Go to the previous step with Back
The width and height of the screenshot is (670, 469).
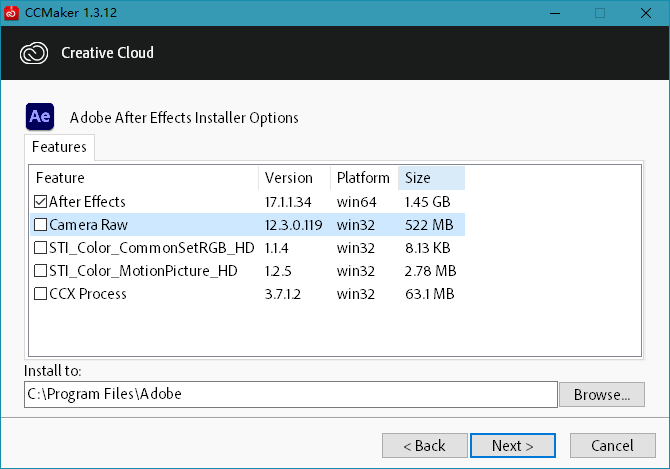coord(425,446)
